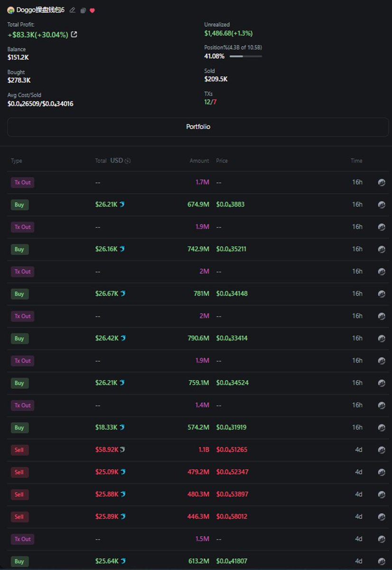Image resolution: width=392 pixels, height=570 pixels.
Task: Click the 742.9M buy amount cell
Action: [198, 249]
